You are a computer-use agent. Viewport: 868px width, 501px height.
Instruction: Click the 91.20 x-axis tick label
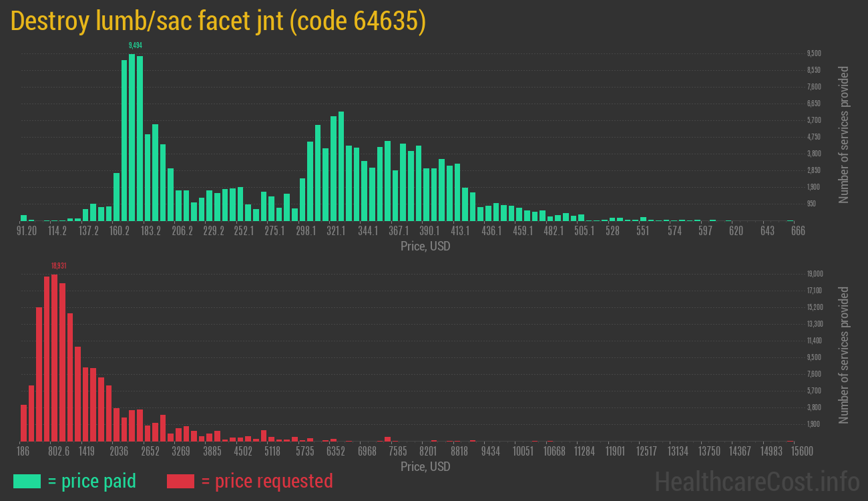27,231
